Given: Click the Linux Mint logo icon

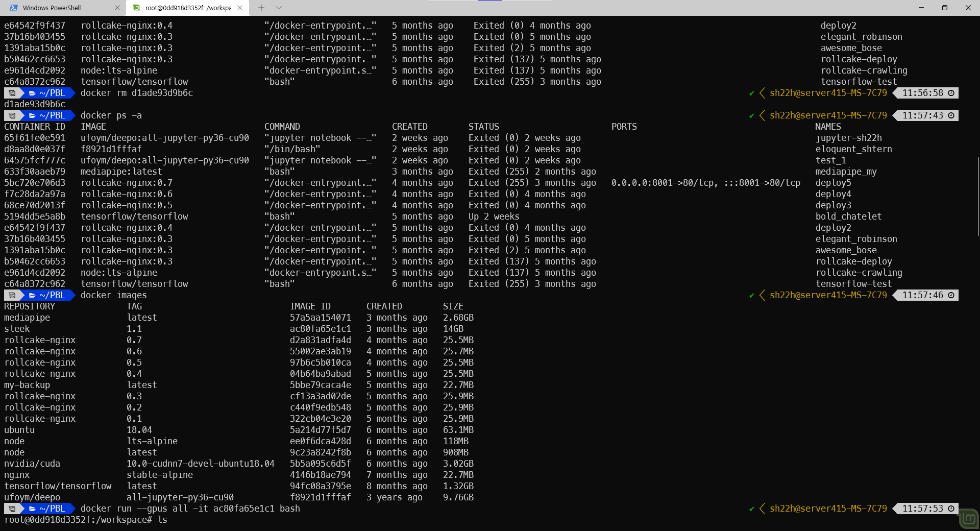Looking at the screenshot, I should 968,519.
